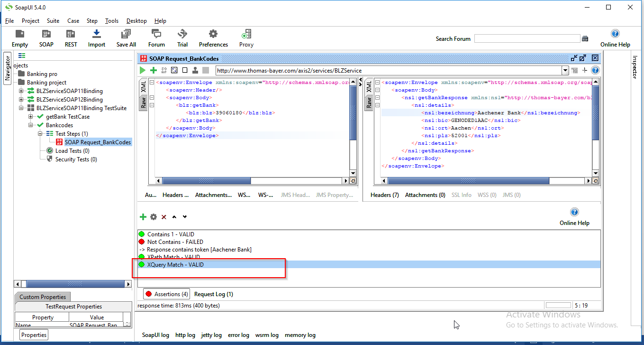Viewport: 644px width, 345px height.
Task: Click the Import project icon
Action: tap(97, 38)
